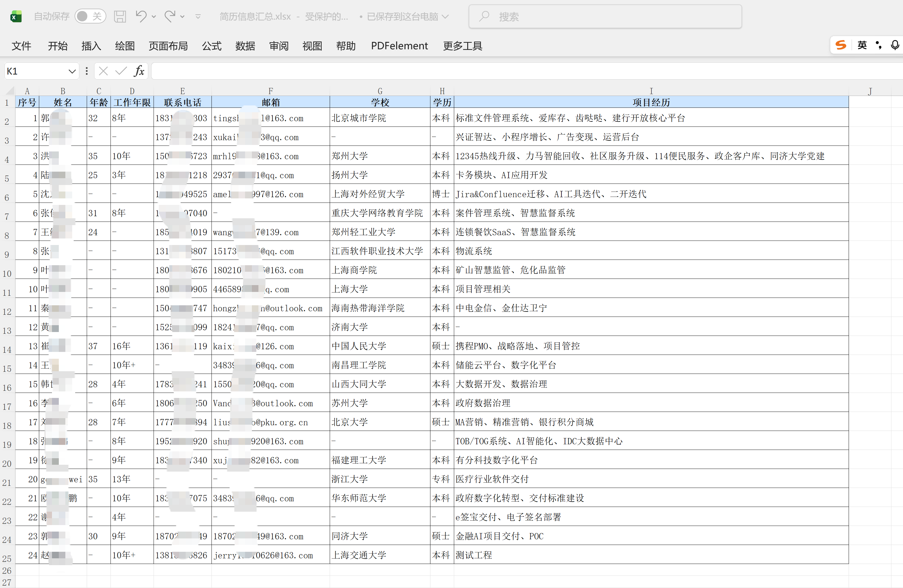Click the cell containing 中国人民大学

[x=380, y=346]
